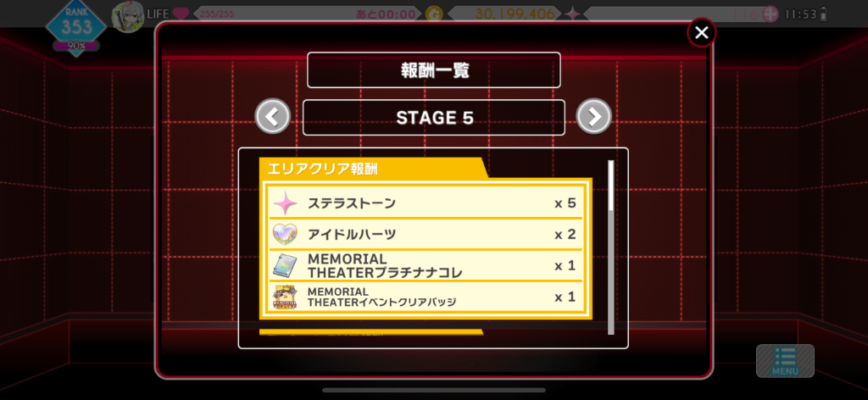This screenshot has width=868, height=400.
Task: Select the ステラストーン reward row
Action: click(x=426, y=203)
